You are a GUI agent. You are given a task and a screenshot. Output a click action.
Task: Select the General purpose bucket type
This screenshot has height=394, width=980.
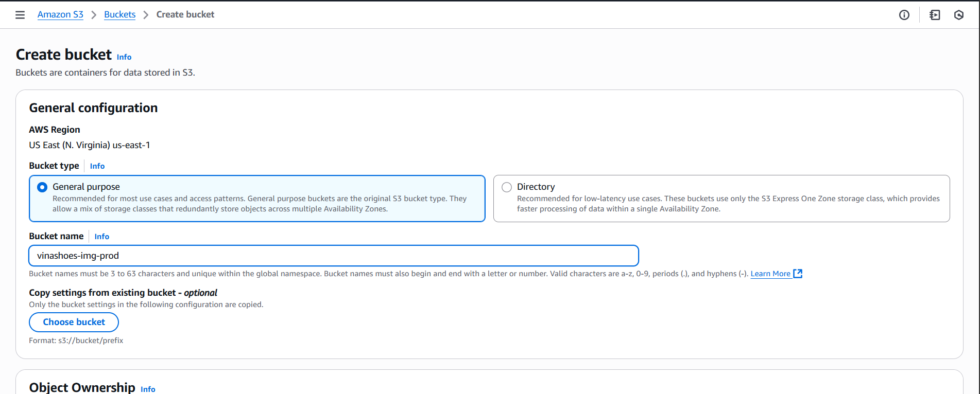42,187
